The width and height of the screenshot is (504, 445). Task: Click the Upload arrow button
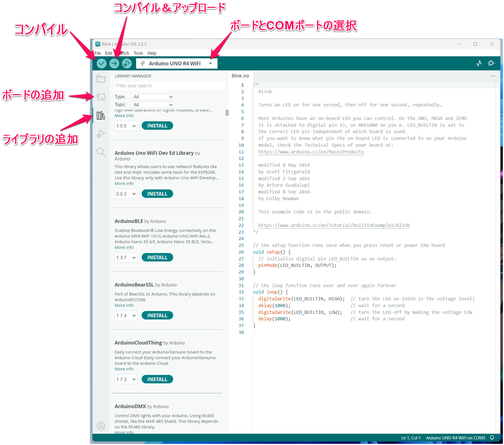tap(114, 63)
